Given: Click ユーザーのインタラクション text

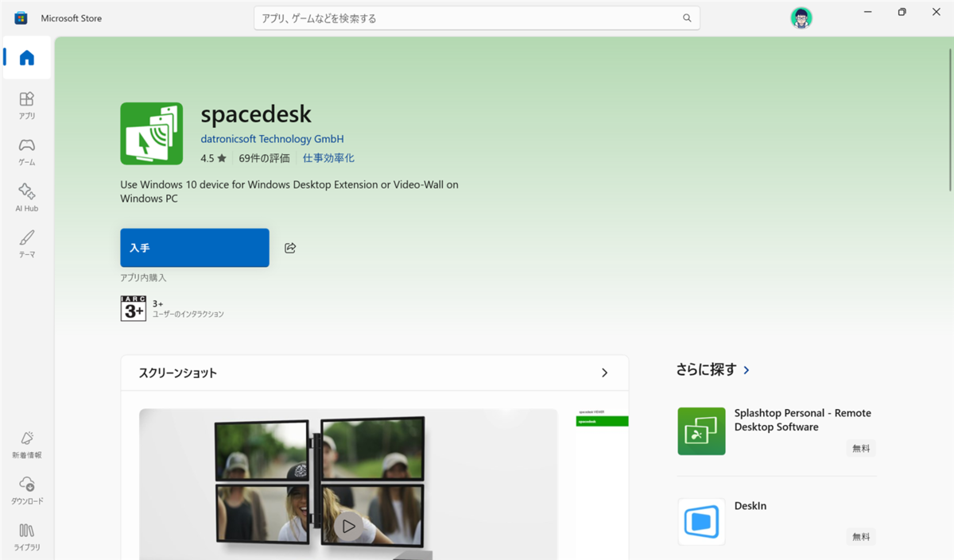Looking at the screenshot, I should [x=188, y=315].
